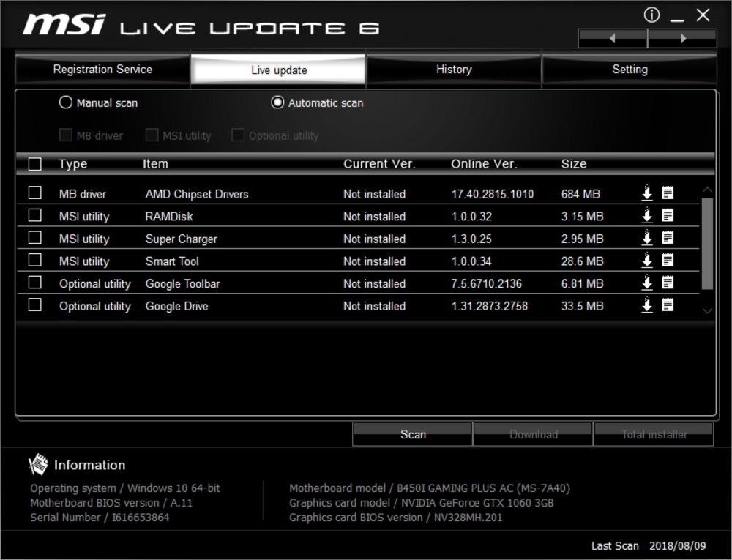Open release notes for AMD Chipset Drivers
732x560 pixels.
(x=668, y=193)
